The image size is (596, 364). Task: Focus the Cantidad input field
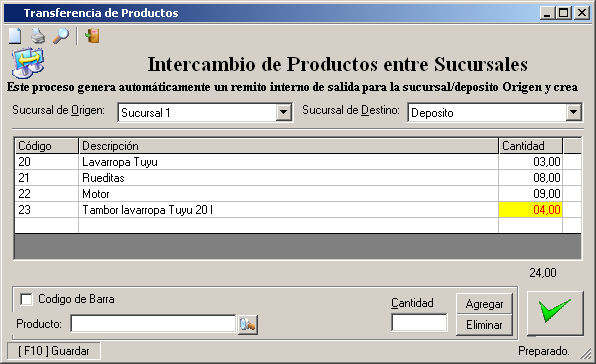(x=419, y=323)
